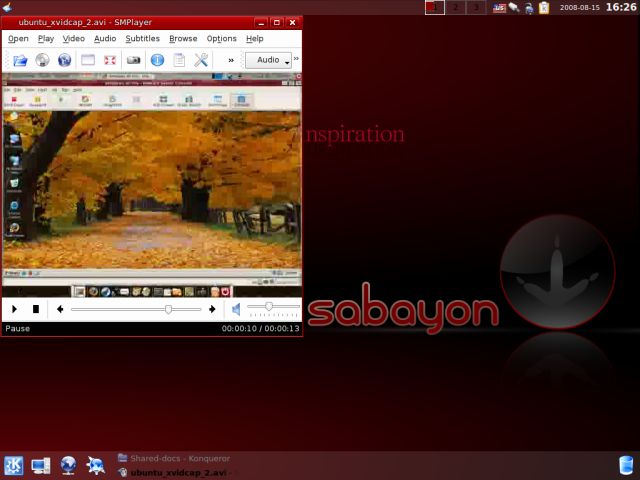The height and width of the screenshot is (480, 640).
Task: Open the Subtitles menu
Action: tap(142, 39)
